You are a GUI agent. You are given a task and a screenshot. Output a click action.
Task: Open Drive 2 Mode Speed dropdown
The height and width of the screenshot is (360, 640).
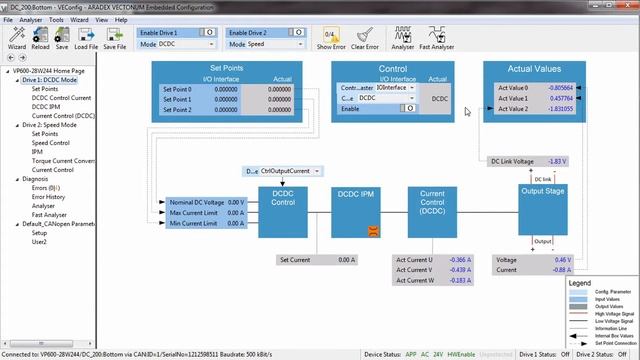click(x=275, y=44)
